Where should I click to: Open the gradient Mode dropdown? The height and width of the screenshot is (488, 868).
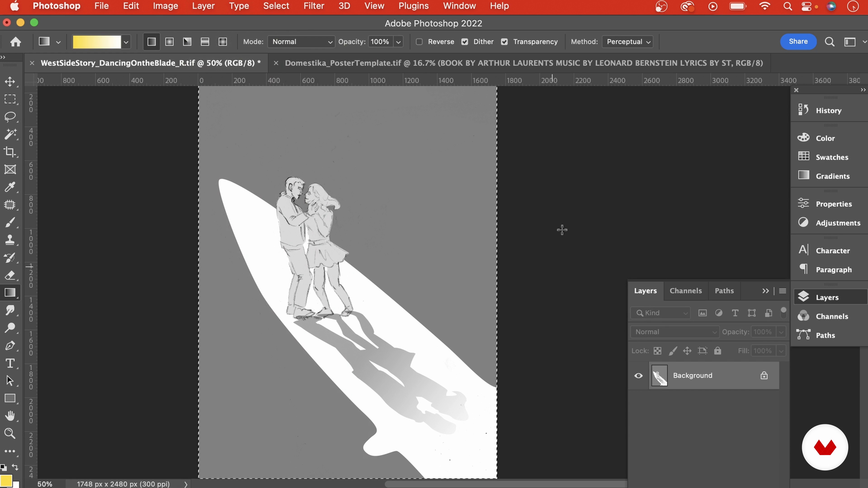(x=301, y=42)
